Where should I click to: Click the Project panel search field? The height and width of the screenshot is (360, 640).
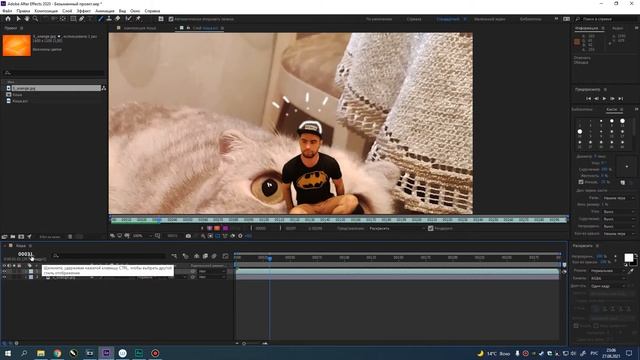pos(53,73)
